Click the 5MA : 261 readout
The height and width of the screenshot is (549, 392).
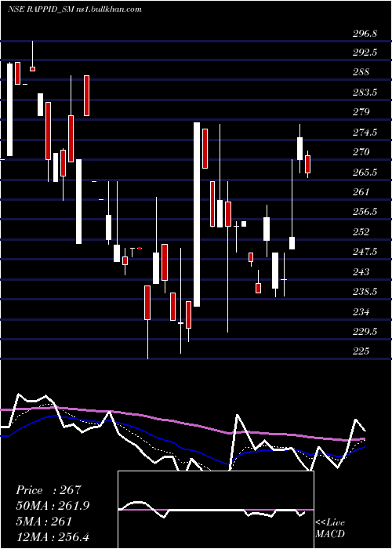[44, 522]
